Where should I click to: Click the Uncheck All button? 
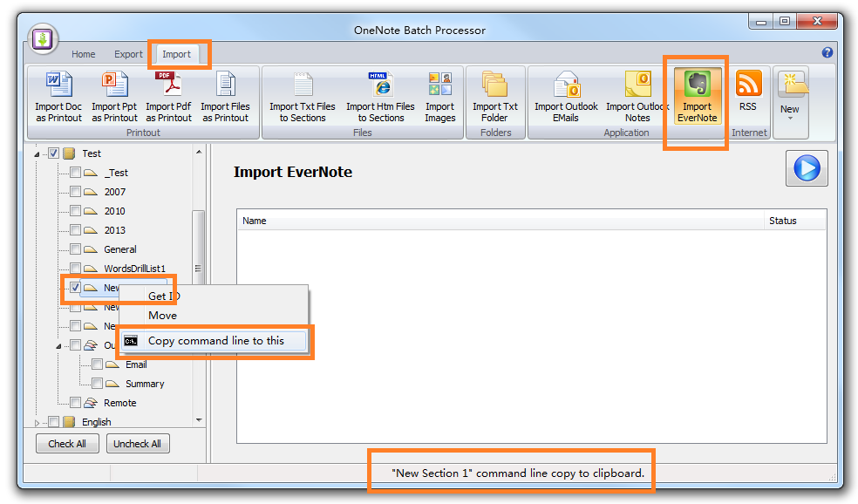click(138, 444)
